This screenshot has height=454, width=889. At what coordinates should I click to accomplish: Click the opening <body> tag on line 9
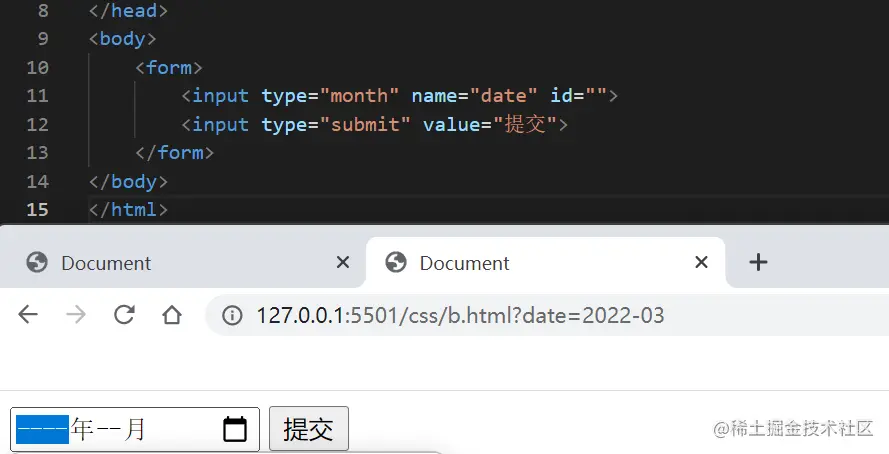click(x=122, y=39)
